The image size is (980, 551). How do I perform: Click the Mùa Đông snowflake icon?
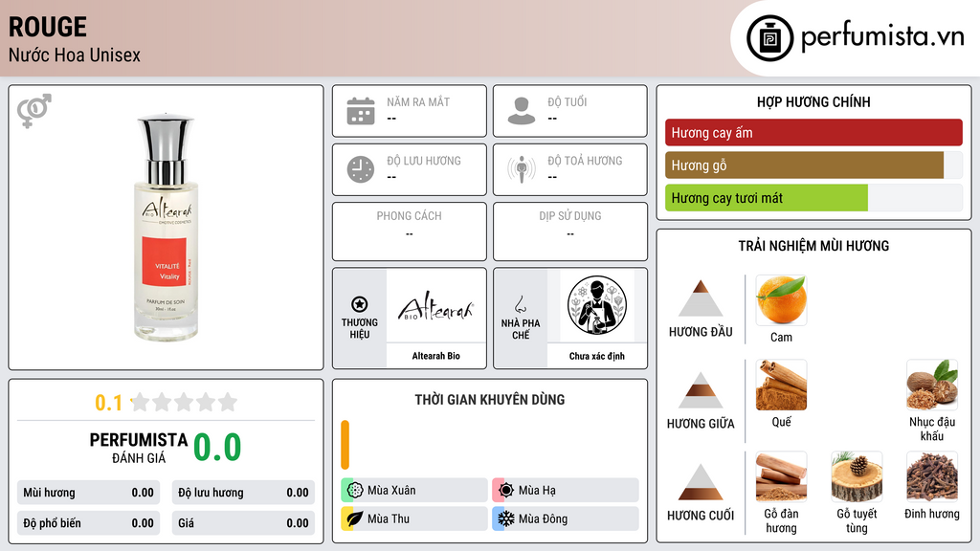[506, 518]
